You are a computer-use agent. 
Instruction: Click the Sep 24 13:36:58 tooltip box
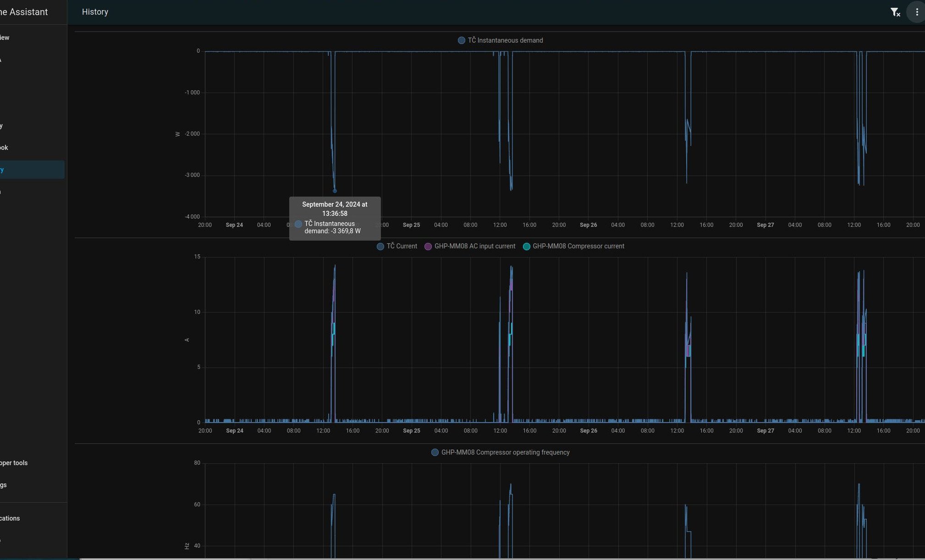pos(335,218)
